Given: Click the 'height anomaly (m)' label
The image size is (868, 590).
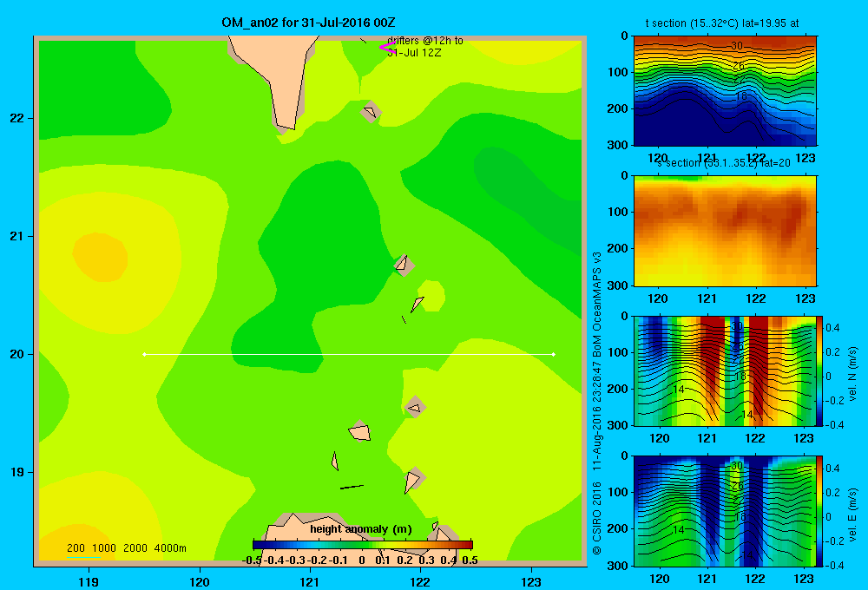Looking at the screenshot, I should click(361, 529).
